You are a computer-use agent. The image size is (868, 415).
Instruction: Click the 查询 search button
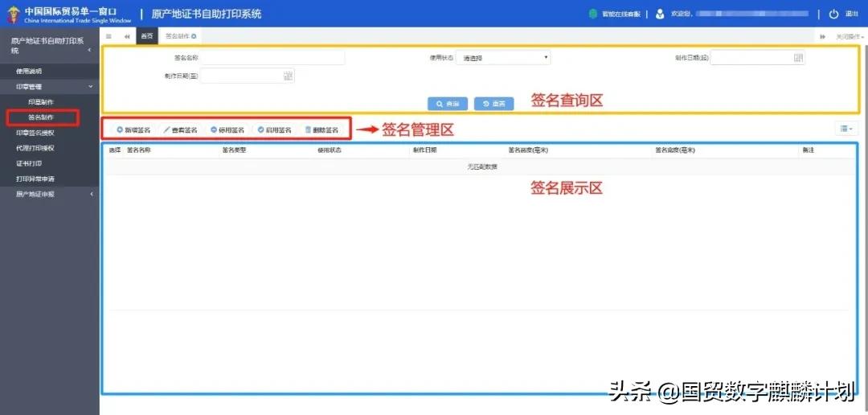click(448, 104)
